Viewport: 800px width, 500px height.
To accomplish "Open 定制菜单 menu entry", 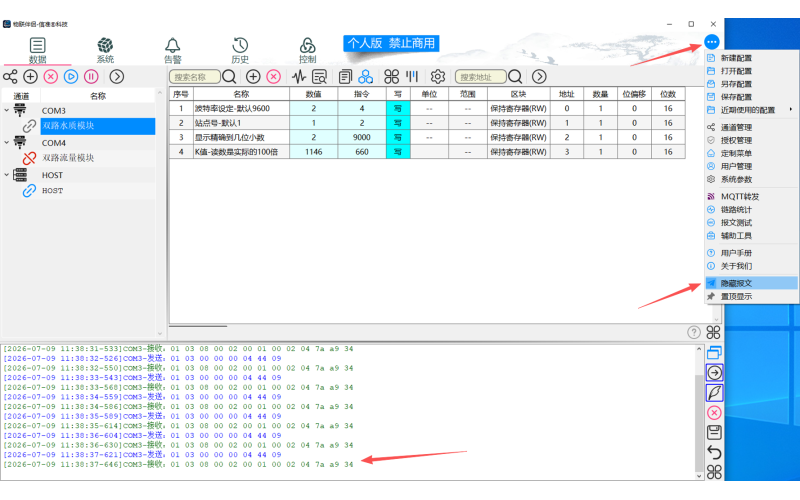I will (x=751, y=154).
